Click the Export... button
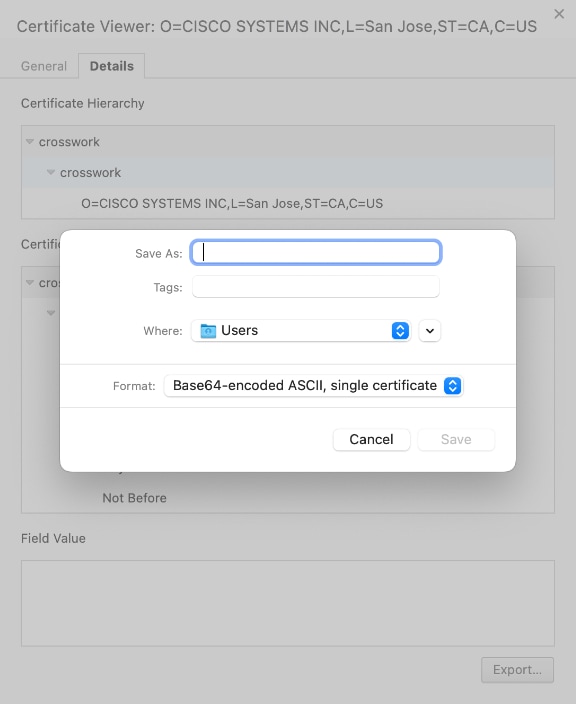Viewport: 576px width, 714px height. pos(517,670)
